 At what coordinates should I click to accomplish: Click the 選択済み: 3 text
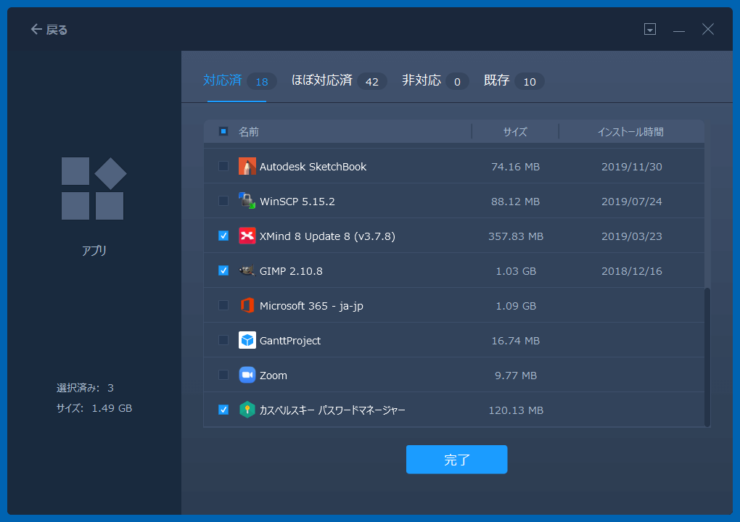(85, 388)
